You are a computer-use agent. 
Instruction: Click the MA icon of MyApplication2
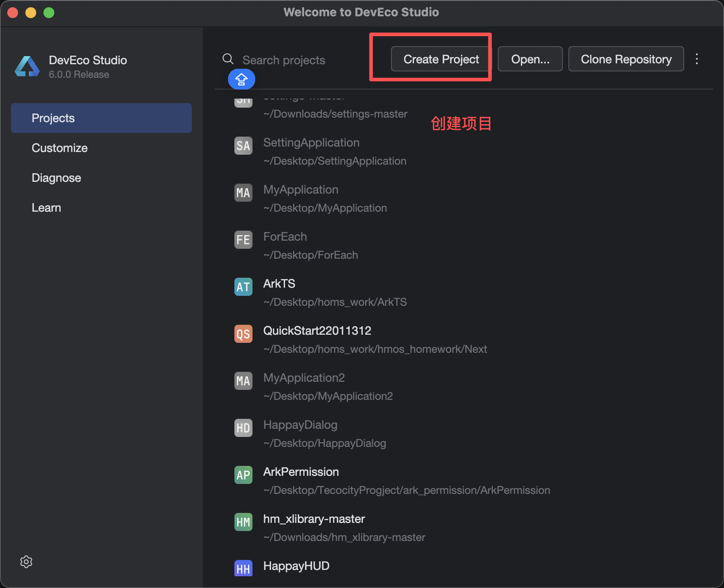point(243,381)
